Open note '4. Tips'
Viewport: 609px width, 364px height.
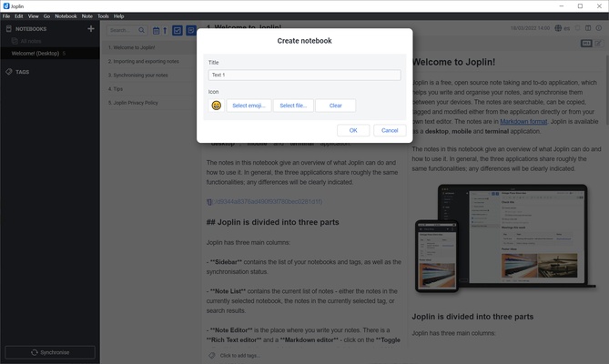(151, 89)
